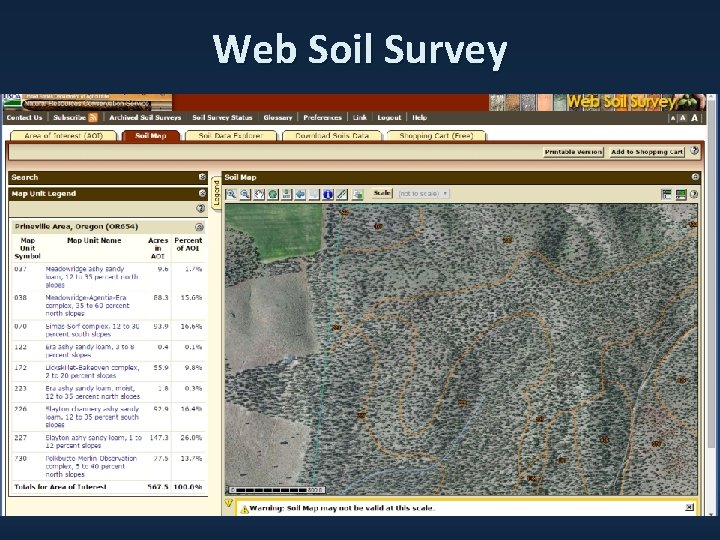Screen dimensions: 720x540
Task: Open Lickskillet-Bakeoven complex map unit
Action: (92, 371)
